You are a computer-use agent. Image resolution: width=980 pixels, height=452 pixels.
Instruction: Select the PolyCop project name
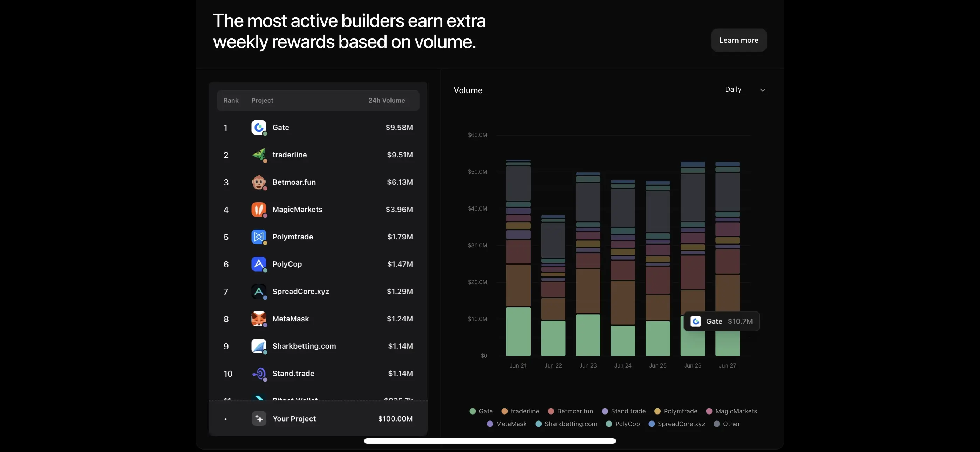[287, 264]
